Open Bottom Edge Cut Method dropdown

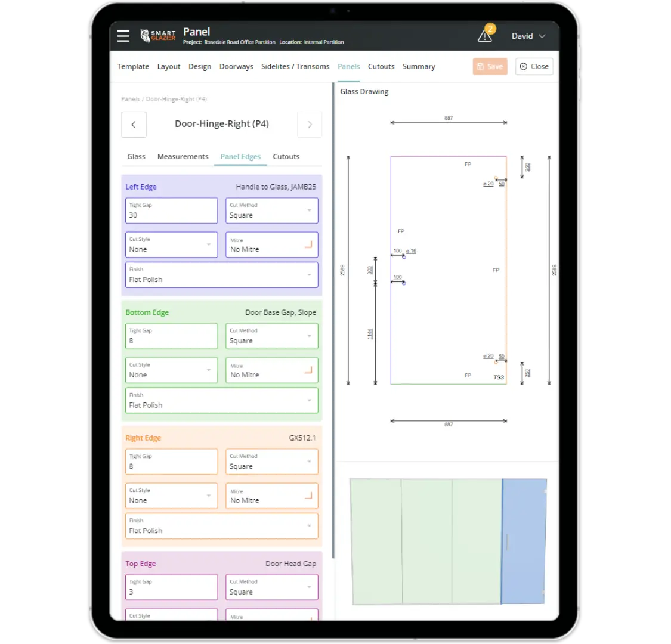tap(272, 336)
